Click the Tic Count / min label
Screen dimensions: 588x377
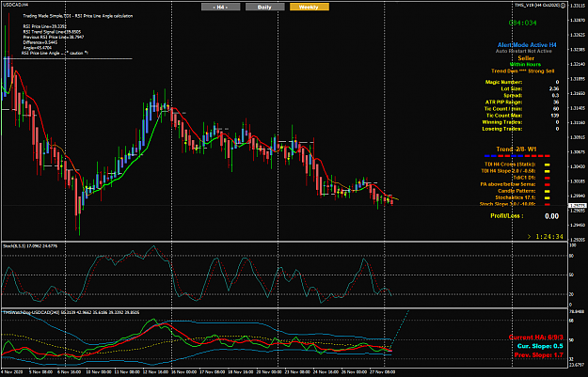click(x=503, y=109)
